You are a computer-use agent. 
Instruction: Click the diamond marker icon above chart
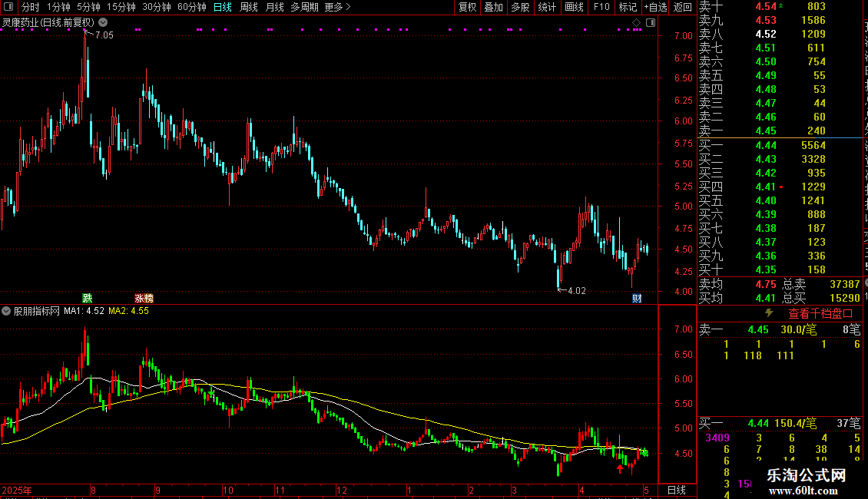point(637,23)
